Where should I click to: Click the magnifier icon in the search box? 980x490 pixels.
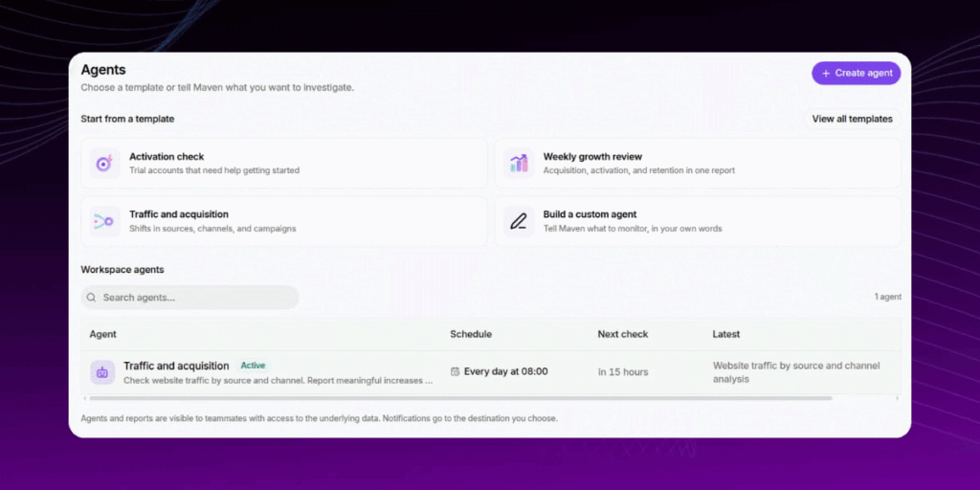(x=91, y=298)
